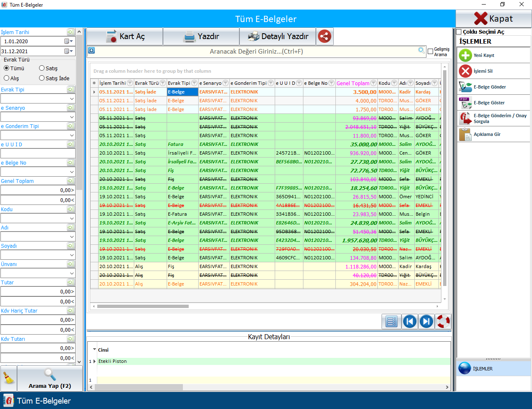Image resolution: width=532 pixels, height=409 pixels.
Task: Click the E-Belge Gönder label
Action: click(x=490, y=87)
